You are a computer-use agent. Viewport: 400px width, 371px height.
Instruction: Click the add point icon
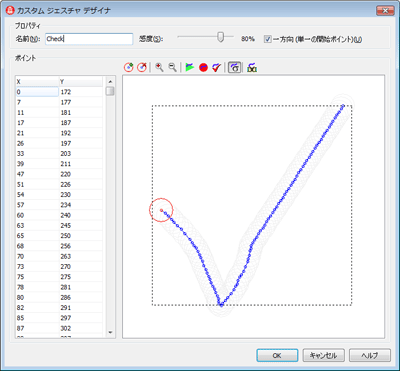(129, 68)
